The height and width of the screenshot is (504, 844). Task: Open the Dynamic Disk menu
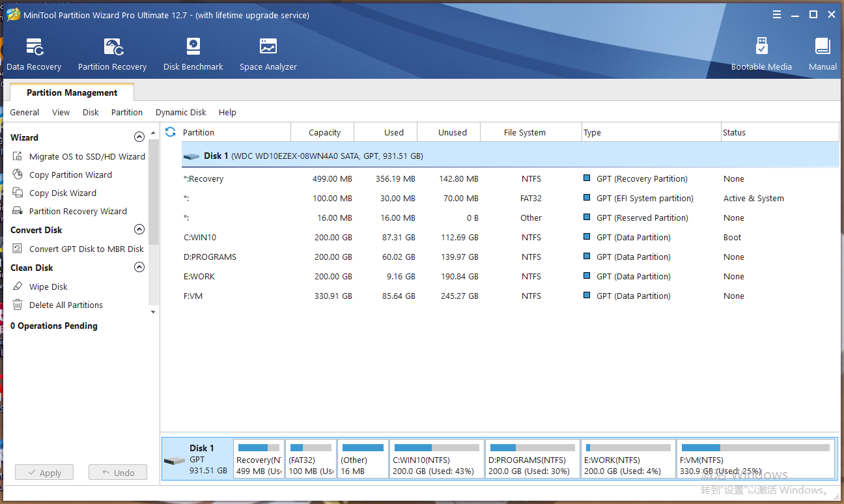pyautogui.click(x=180, y=113)
